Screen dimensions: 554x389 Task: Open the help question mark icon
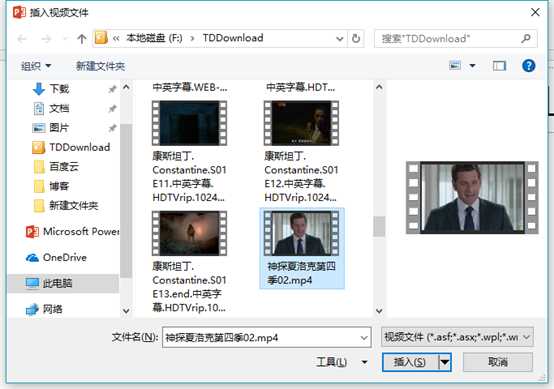529,66
